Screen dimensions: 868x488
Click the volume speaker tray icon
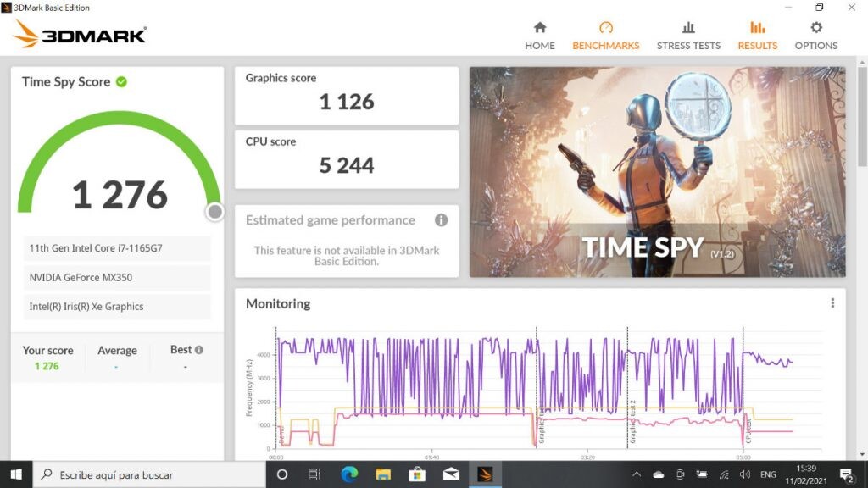click(745, 474)
